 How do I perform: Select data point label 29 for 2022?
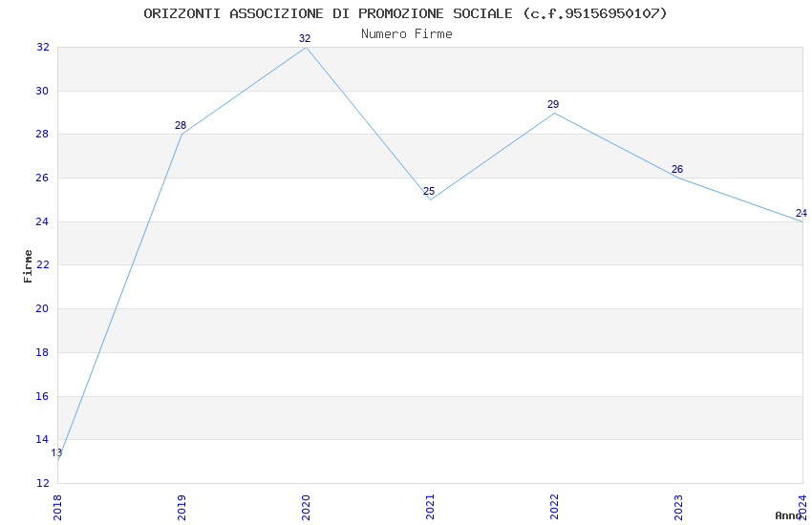553,104
